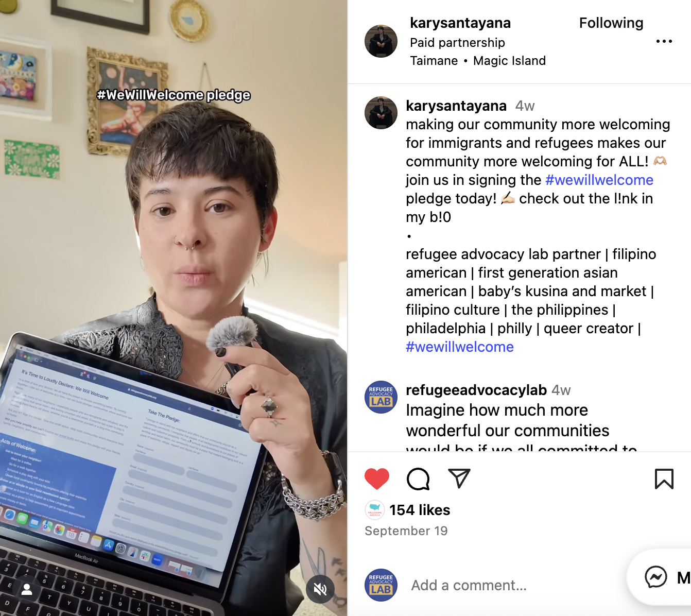The height and width of the screenshot is (616, 691).
Task: Open caption author avatar of karysantayana
Action: [x=381, y=113]
